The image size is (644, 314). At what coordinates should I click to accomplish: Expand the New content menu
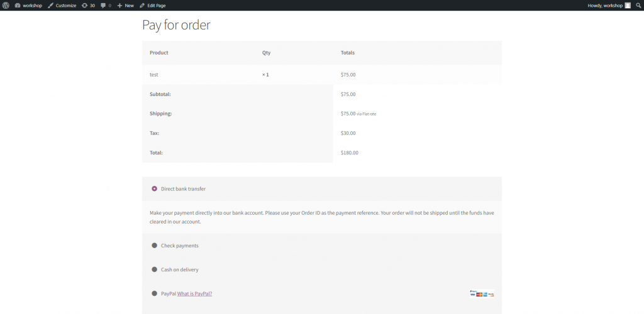pos(125,5)
